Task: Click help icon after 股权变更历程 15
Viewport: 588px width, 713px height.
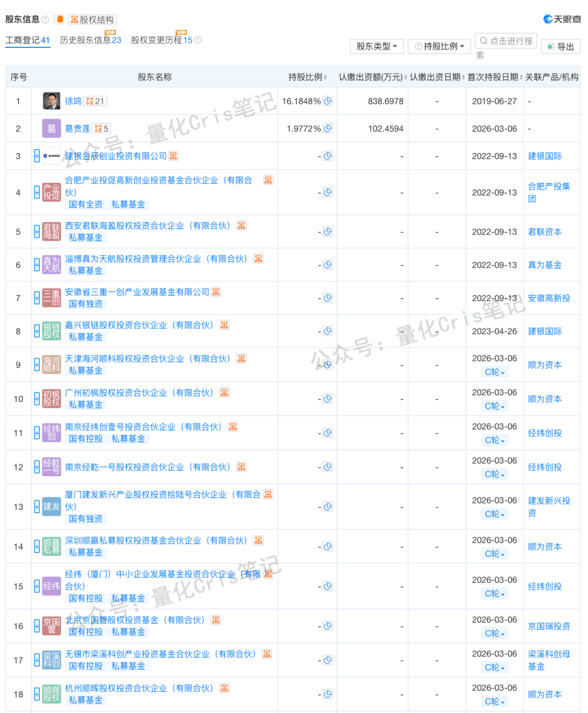Action: tap(198, 40)
